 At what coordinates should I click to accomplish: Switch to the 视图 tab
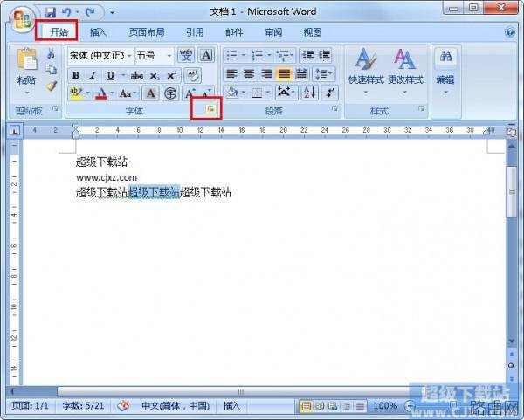[x=313, y=32]
